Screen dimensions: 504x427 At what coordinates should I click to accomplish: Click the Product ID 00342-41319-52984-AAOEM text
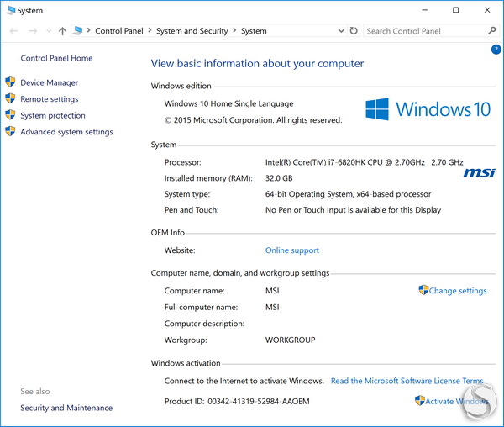tap(237, 402)
